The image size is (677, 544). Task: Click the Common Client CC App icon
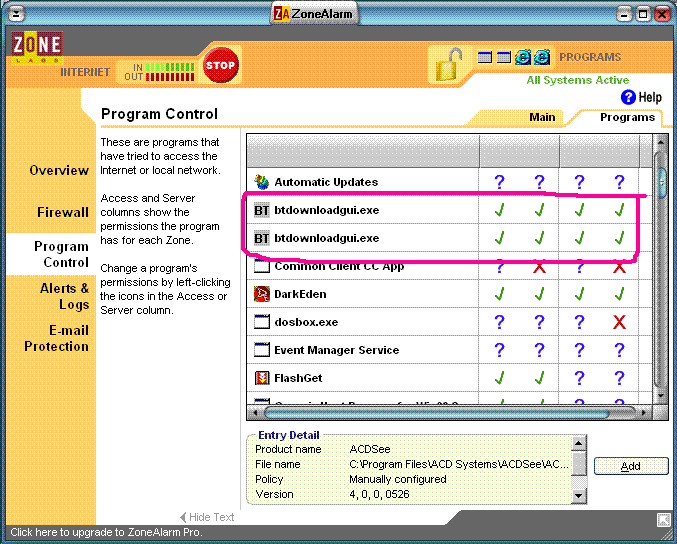pyautogui.click(x=262, y=266)
